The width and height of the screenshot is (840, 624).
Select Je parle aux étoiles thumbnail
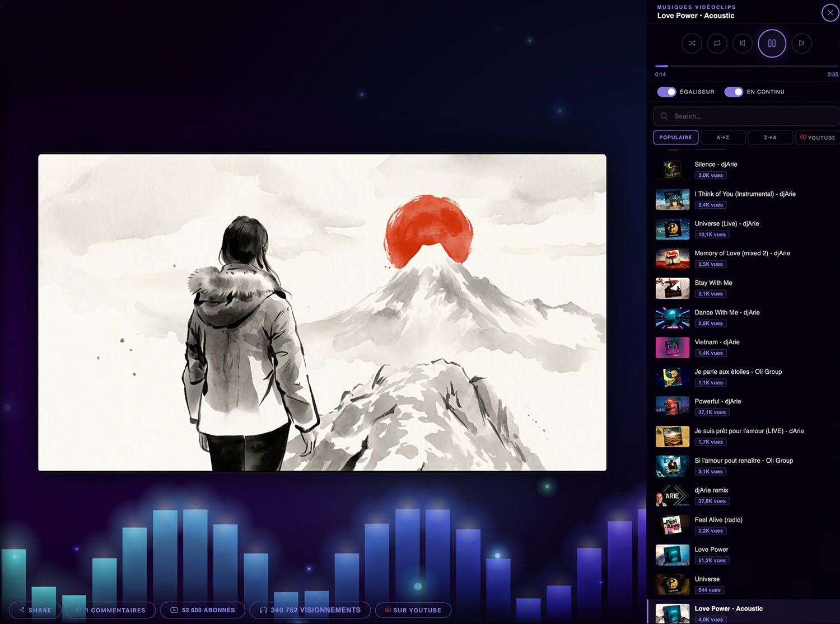click(x=673, y=377)
